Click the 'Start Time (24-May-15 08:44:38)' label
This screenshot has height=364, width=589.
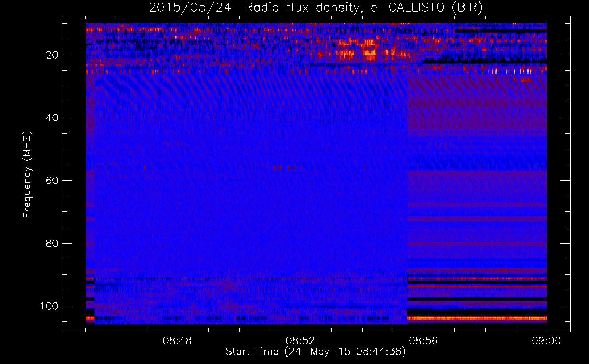tap(316, 352)
